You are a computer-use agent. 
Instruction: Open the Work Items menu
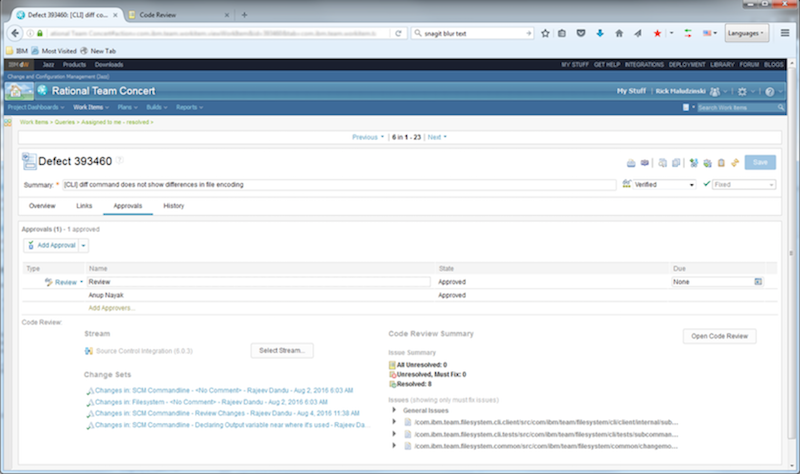click(91, 107)
